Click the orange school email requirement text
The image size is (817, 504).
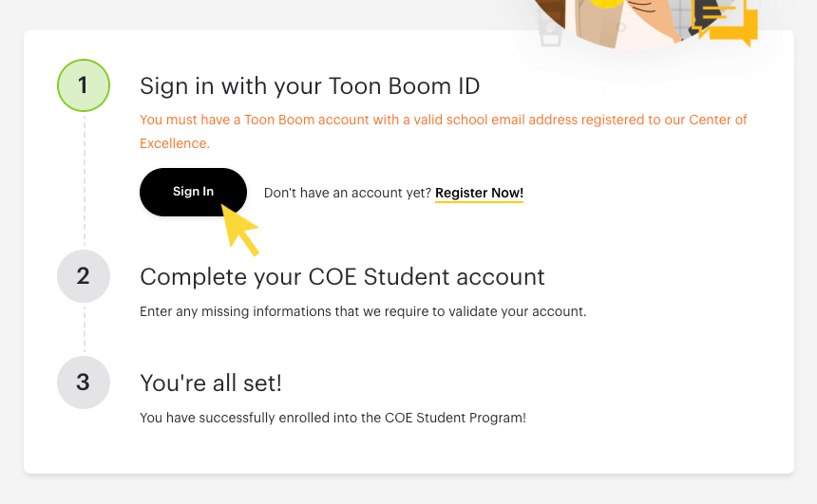tap(380, 121)
